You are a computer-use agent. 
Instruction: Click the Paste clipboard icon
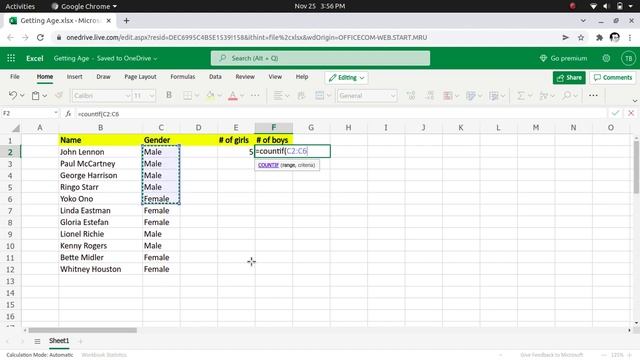[x=36, y=96]
